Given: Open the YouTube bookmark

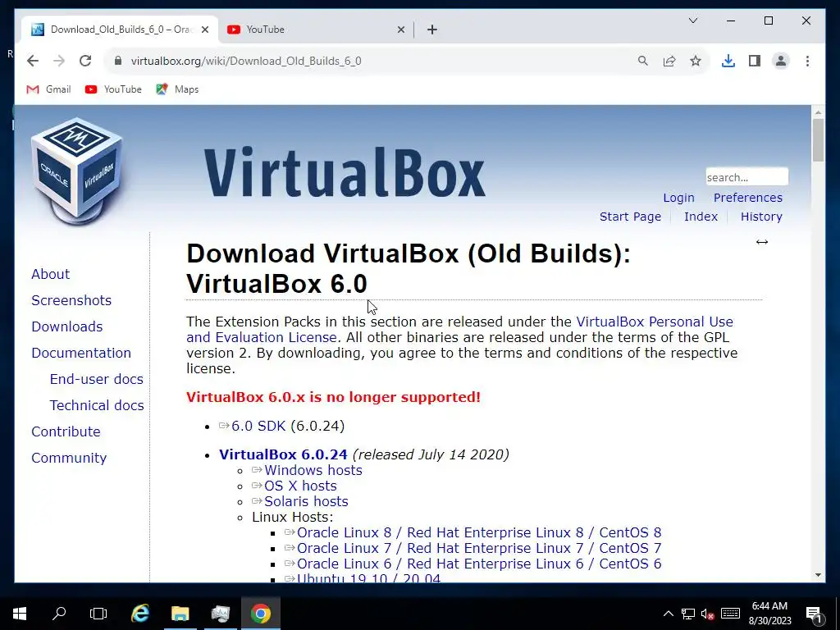Looking at the screenshot, I should [x=113, y=89].
